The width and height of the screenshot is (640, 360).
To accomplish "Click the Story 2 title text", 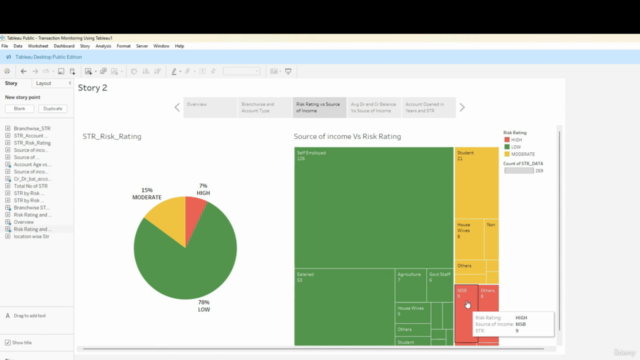I will pos(93,88).
